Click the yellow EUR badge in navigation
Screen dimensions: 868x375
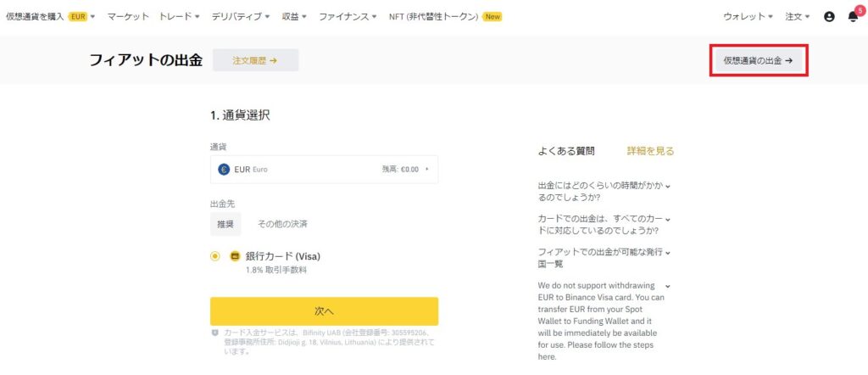click(x=78, y=17)
